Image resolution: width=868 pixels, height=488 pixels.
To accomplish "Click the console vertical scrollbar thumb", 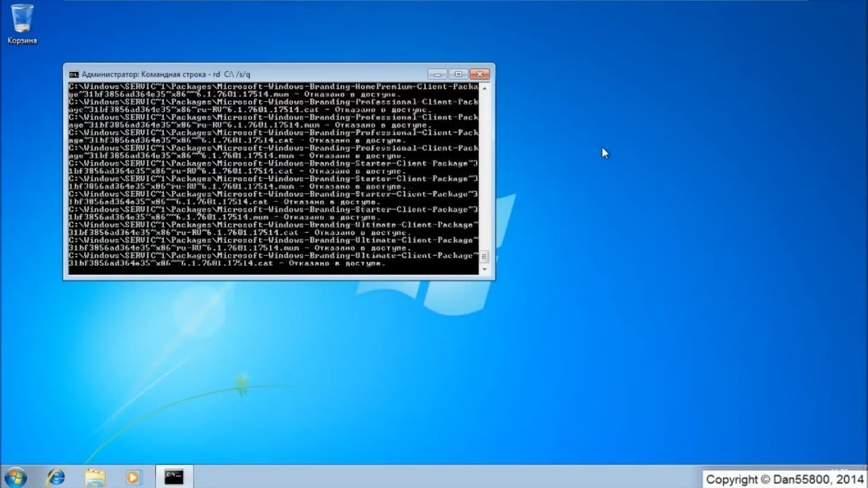I will [x=484, y=257].
